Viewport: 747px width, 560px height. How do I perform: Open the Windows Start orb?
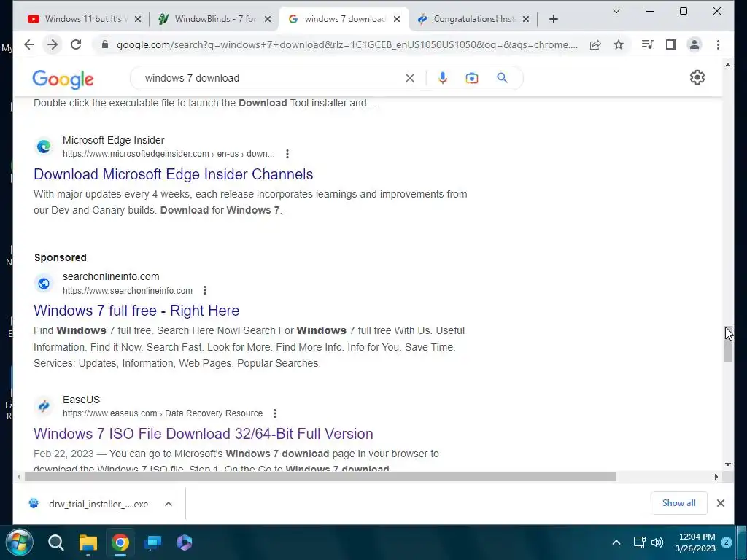[x=19, y=542]
